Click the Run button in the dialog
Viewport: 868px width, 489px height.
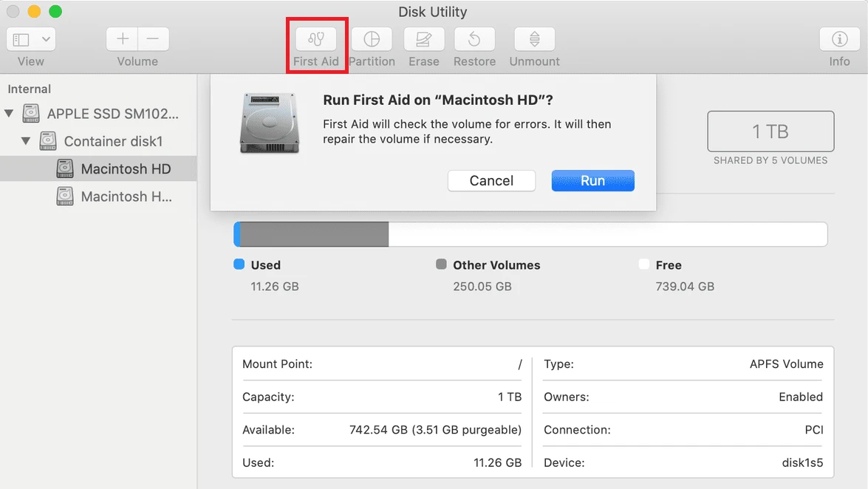pos(592,180)
